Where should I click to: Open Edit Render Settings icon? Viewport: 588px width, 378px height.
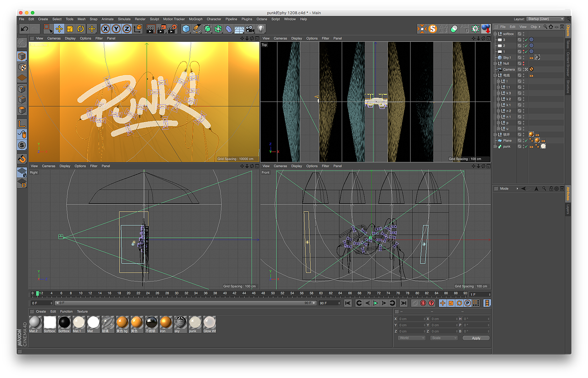click(x=172, y=29)
